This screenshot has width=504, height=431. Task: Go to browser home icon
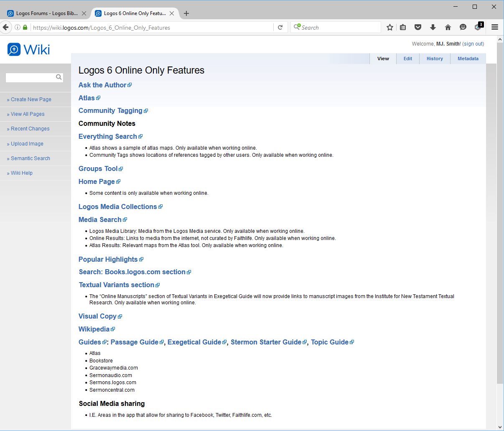[448, 27]
